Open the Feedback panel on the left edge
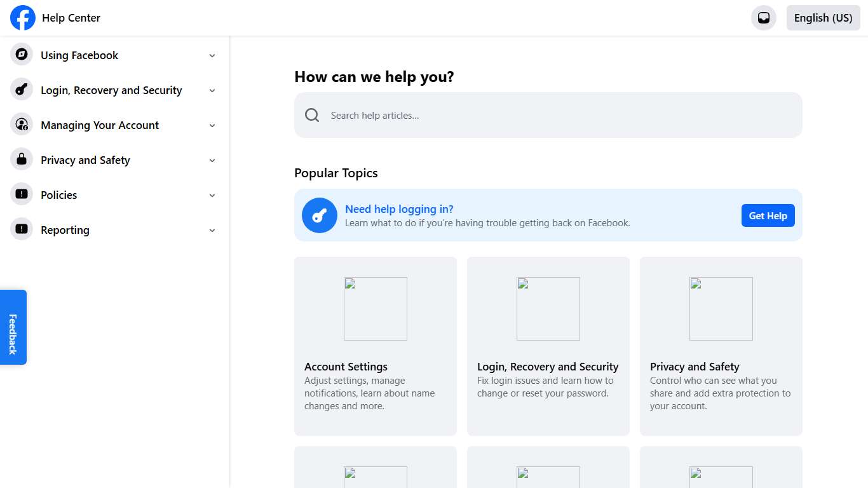This screenshot has width=868, height=488. coord(13,327)
